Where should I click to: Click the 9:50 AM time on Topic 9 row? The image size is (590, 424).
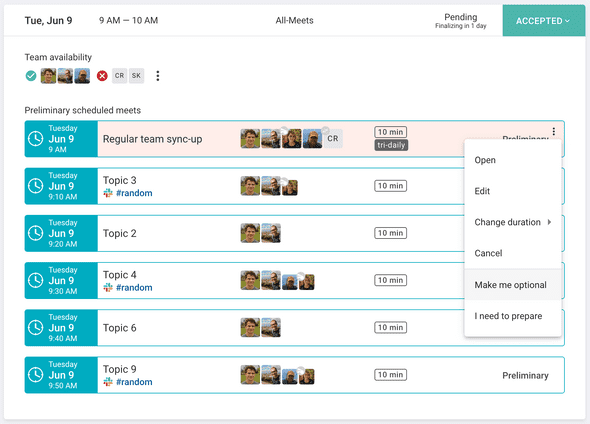point(62,386)
